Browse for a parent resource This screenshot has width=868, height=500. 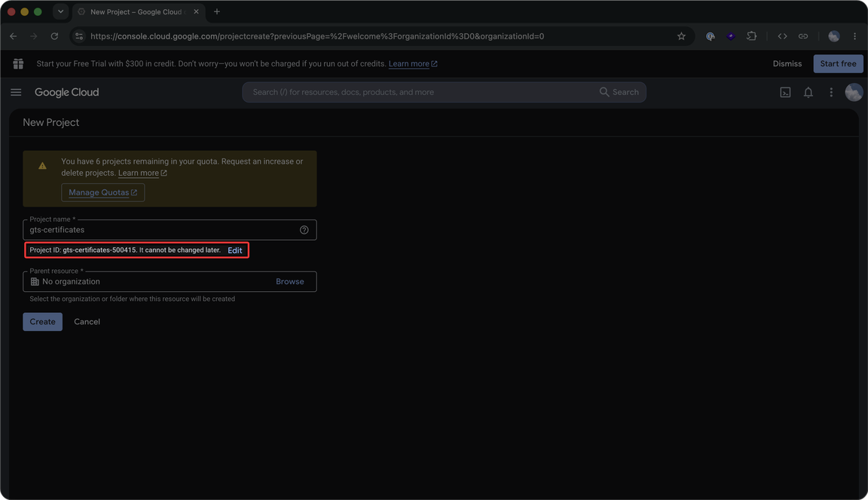coord(289,281)
